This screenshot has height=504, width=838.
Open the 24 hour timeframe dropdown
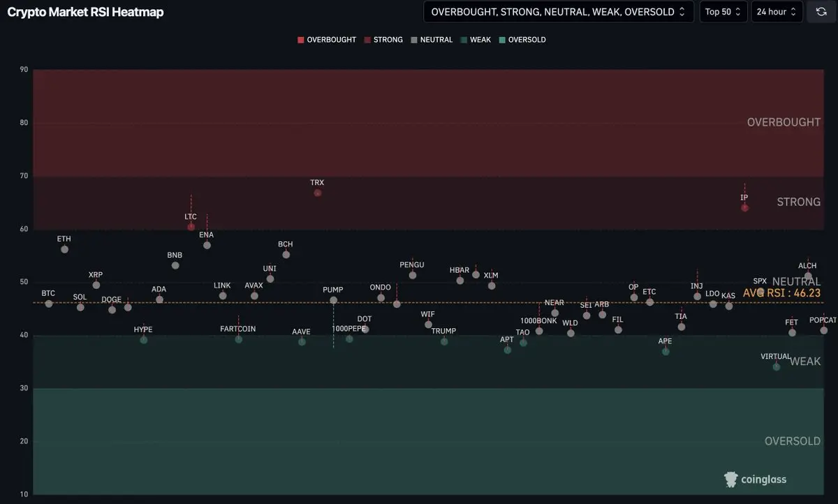pyautogui.click(x=777, y=12)
